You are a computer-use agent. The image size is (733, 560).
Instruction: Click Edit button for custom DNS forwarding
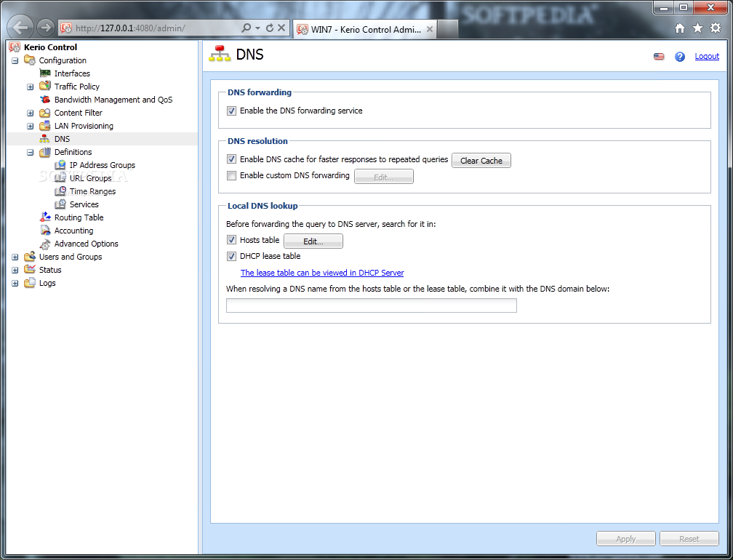[384, 177]
